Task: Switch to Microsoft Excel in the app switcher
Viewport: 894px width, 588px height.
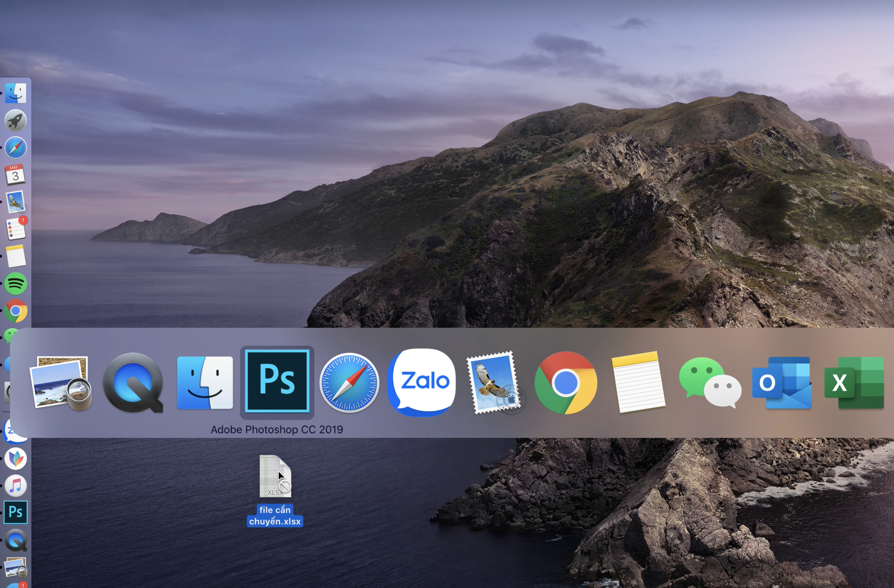Action: (854, 383)
